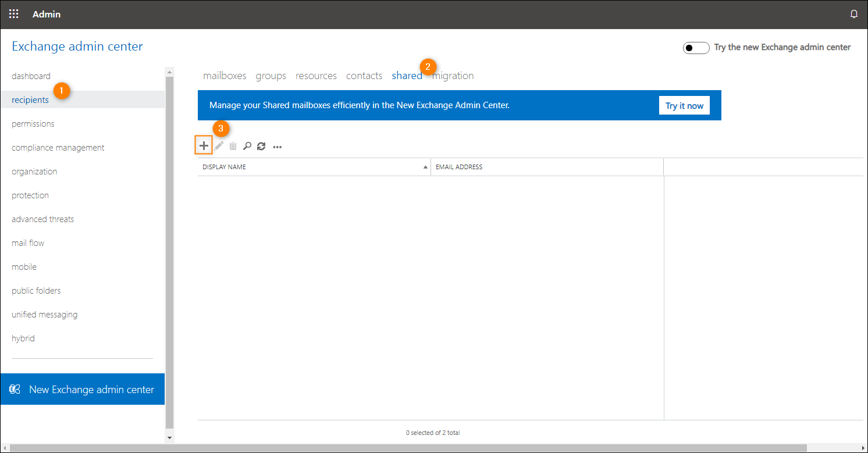Open organization in the left navigation
This screenshot has width=868, height=453.
[34, 171]
